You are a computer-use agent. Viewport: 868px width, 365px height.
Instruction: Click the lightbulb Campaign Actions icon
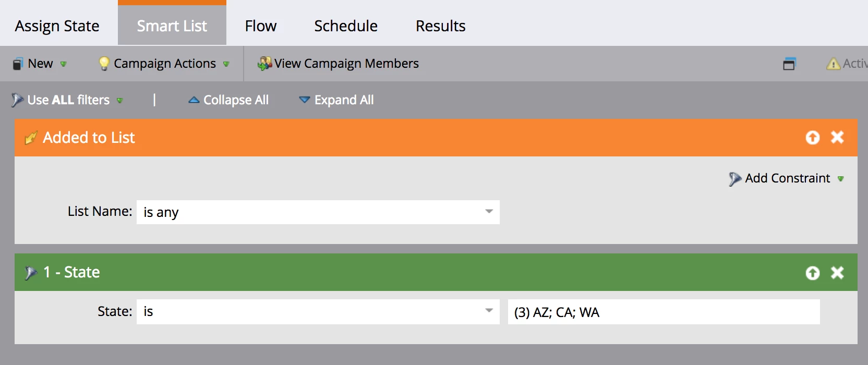[x=104, y=64]
